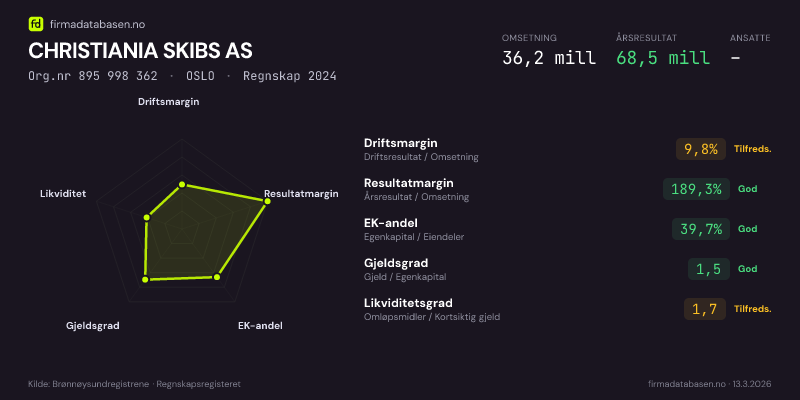Screen dimensions: 800x400
Task: Click the Resultatmargin 189,3% value badge
Action: point(692,189)
